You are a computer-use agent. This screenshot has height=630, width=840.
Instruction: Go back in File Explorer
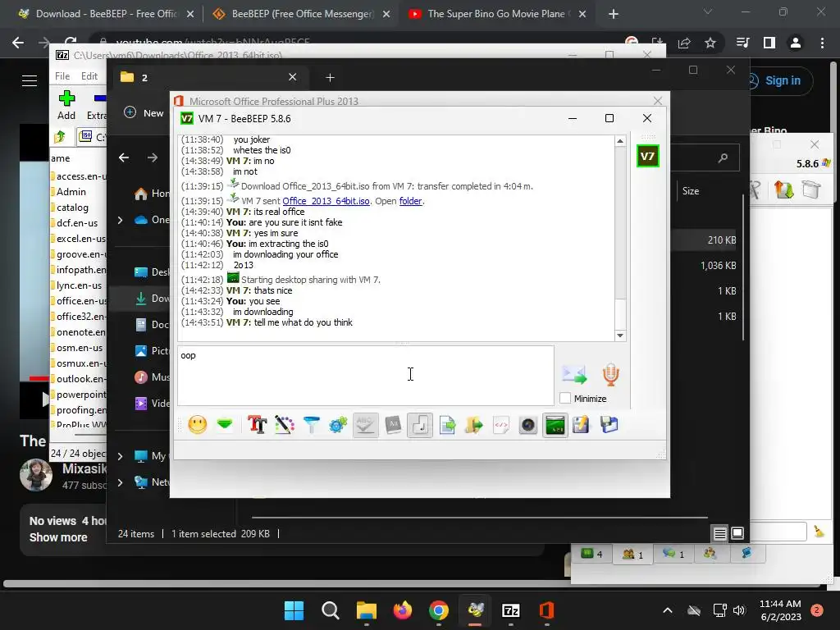124,157
